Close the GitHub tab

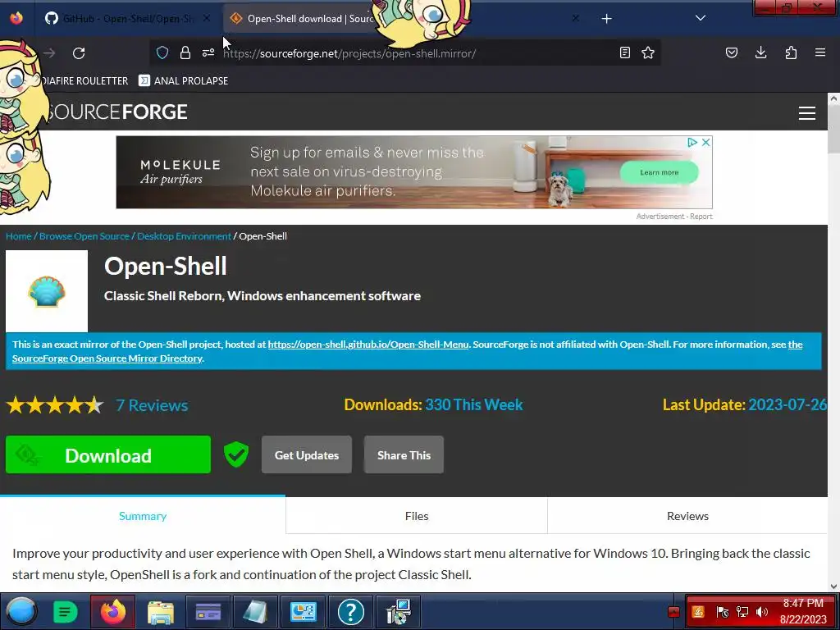(x=207, y=18)
